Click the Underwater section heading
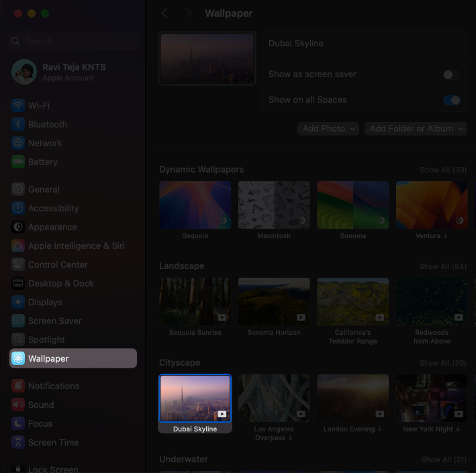Screen dimensions: 476x473 click(x=183, y=459)
